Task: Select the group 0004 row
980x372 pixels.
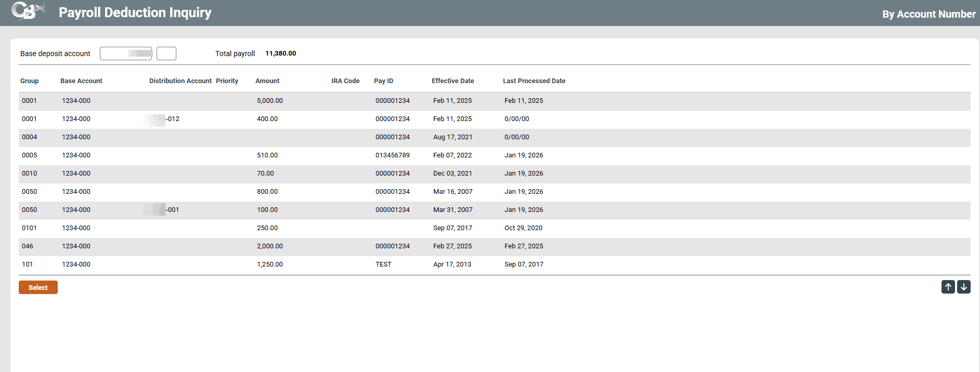Action: (x=30, y=137)
